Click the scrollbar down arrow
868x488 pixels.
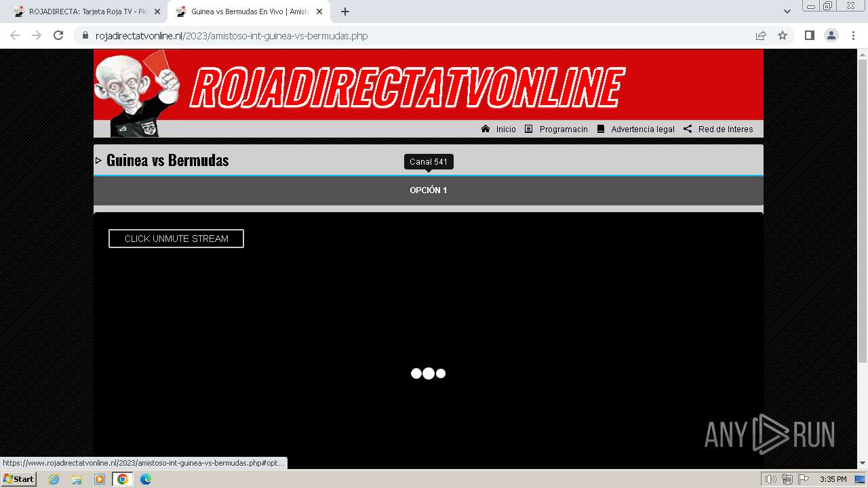point(863,463)
